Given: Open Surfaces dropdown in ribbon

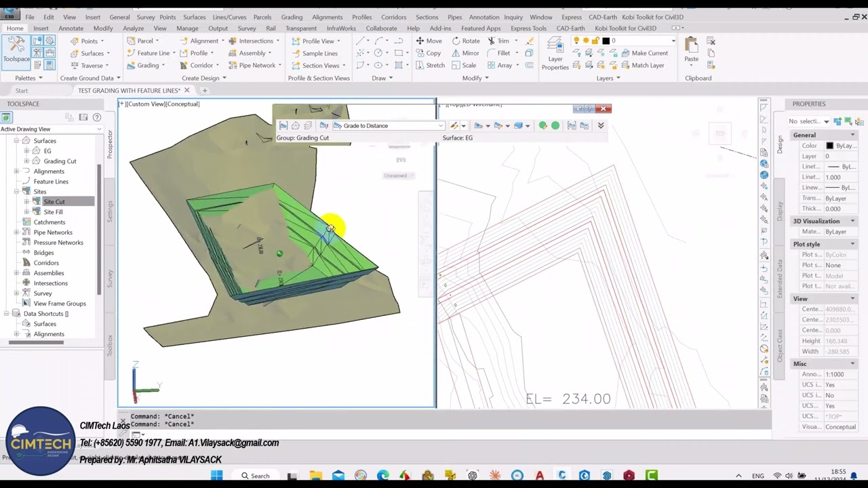Looking at the screenshot, I should (107, 54).
